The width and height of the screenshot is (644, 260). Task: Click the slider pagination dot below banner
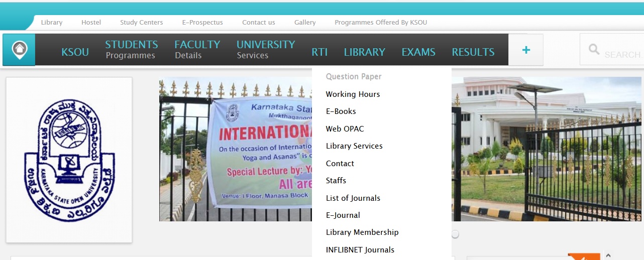pos(455,234)
